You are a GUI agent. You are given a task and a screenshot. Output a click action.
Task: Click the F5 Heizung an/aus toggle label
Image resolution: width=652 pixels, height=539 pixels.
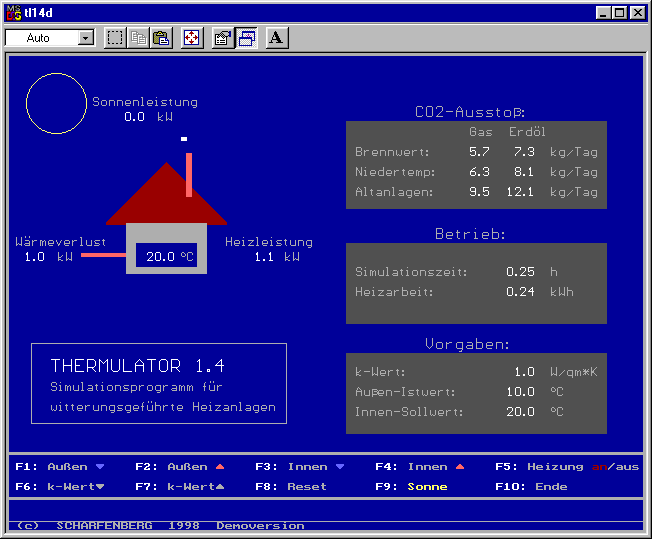pos(567,467)
